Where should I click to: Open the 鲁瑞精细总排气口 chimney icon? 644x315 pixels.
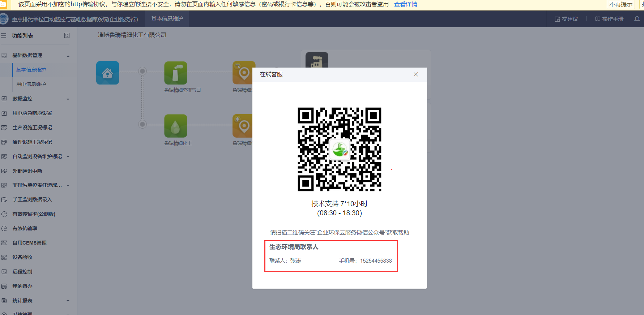coord(176,73)
